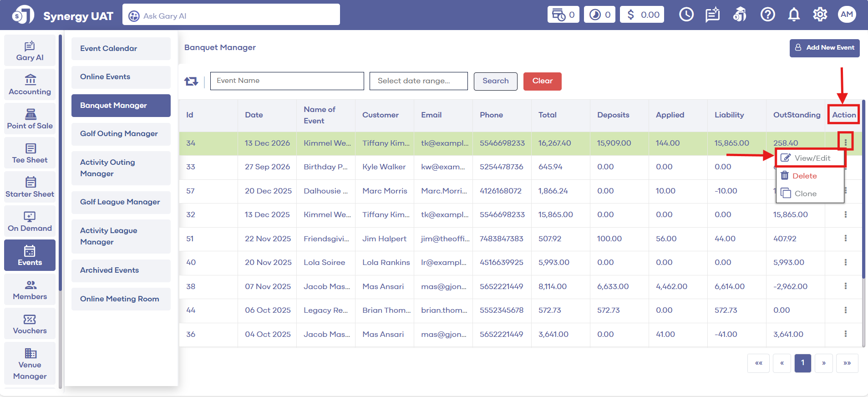Select Clone in the action menu

coord(805,193)
